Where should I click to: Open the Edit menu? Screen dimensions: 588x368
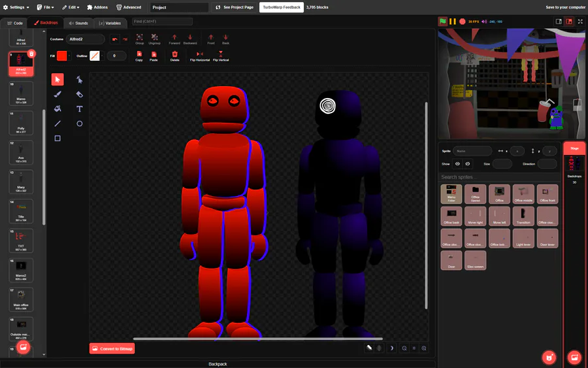pos(71,7)
